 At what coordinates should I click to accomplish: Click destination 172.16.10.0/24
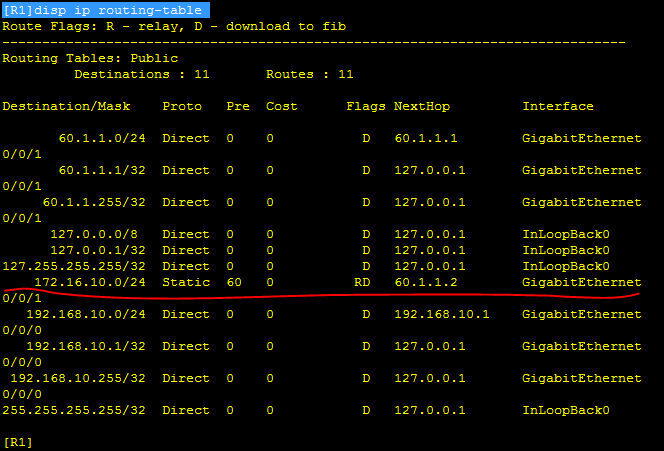(90, 282)
